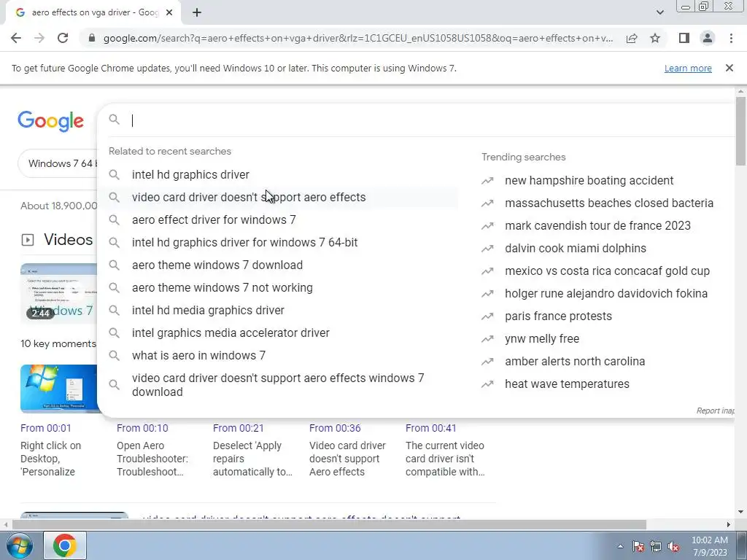Viewport: 747px width, 560px height.
Task: Open trending massachusetts beaches closed bacteria
Action: [x=609, y=203]
